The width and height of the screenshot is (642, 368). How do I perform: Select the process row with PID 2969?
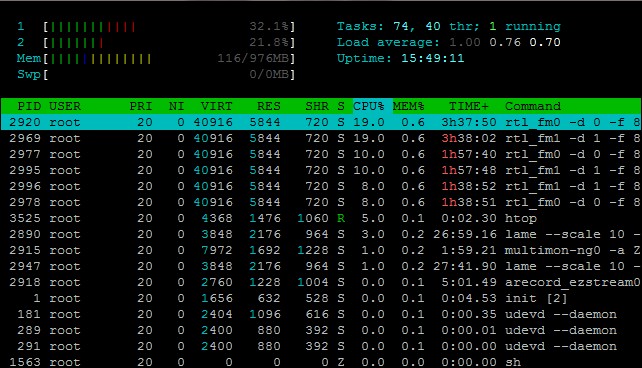coord(321,138)
